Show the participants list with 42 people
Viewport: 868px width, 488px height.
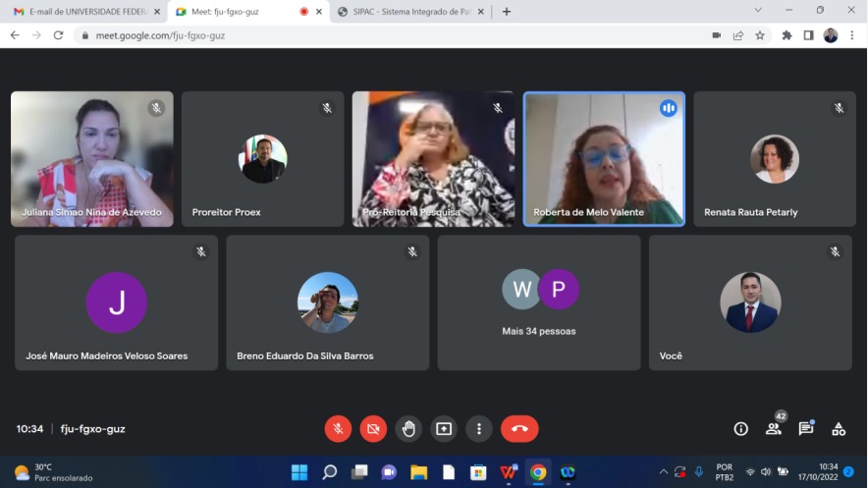[774, 428]
